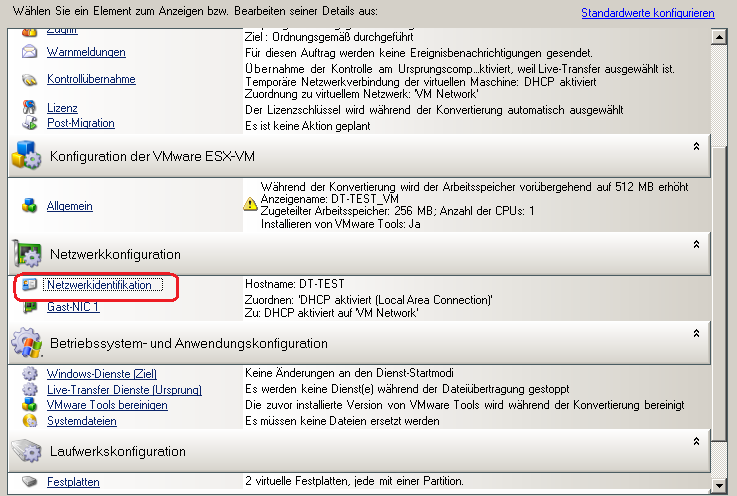Click 'Ziel : Ordnungsgemäß durchgeführt' text
Screen dimensions: 737x496
[x=329, y=37]
